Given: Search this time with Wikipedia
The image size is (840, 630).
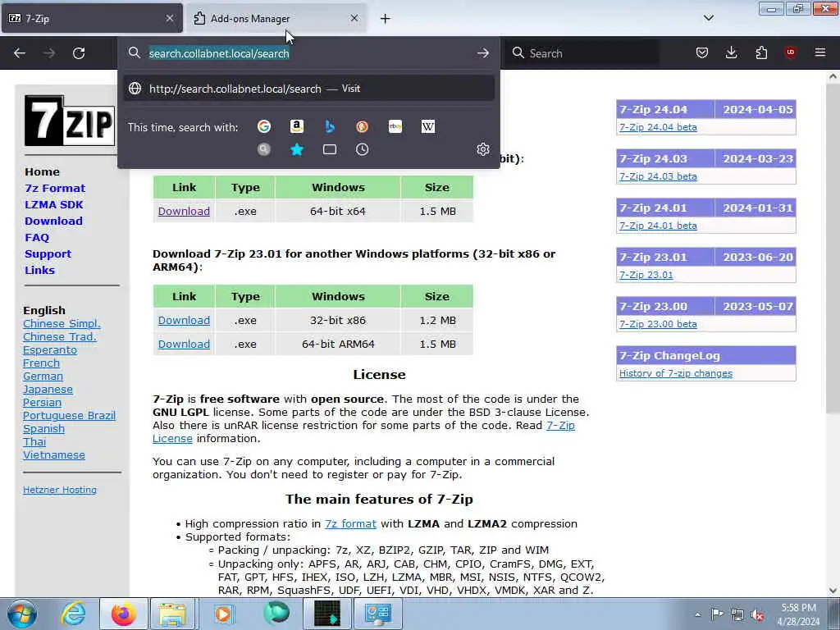Looking at the screenshot, I should point(428,126).
